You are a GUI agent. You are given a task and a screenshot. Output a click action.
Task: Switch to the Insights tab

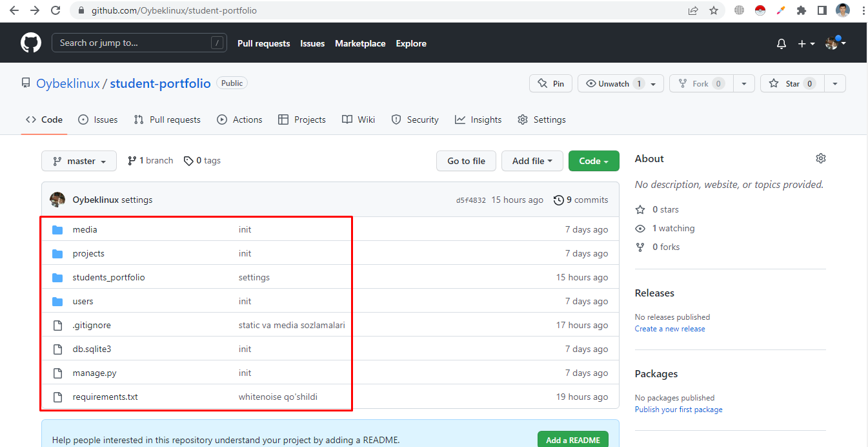coord(478,120)
